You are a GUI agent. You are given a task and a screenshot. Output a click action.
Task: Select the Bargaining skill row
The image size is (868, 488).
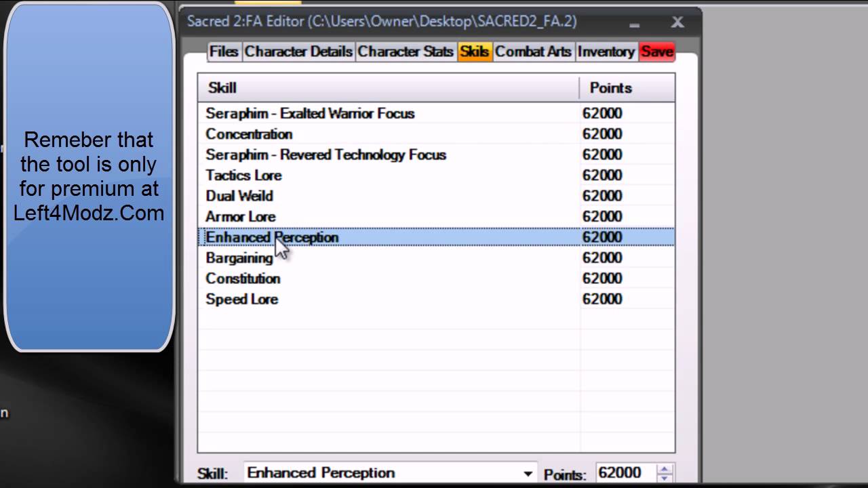(x=436, y=258)
